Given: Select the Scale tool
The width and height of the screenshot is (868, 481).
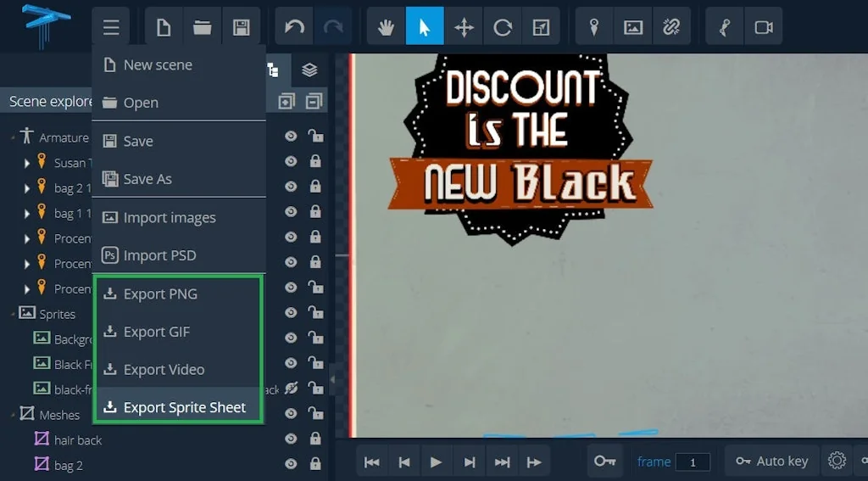Looking at the screenshot, I should coord(541,27).
